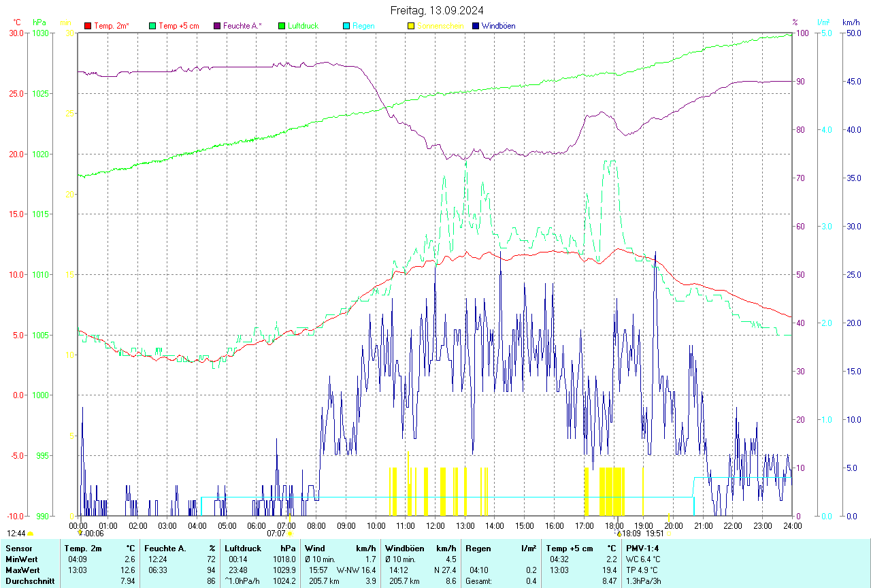Click the 100 label on the purple % axis

[x=801, y=33]
